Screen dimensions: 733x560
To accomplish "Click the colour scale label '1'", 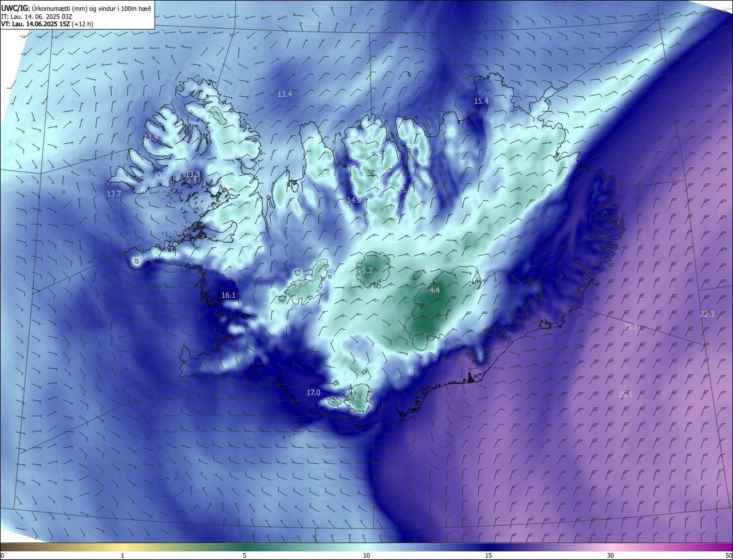I will pos(123,555).
